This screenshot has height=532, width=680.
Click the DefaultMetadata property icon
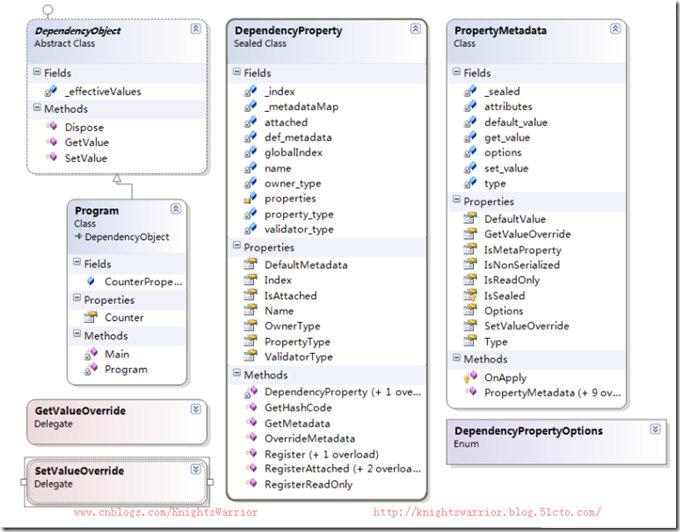tap(250, 265)
